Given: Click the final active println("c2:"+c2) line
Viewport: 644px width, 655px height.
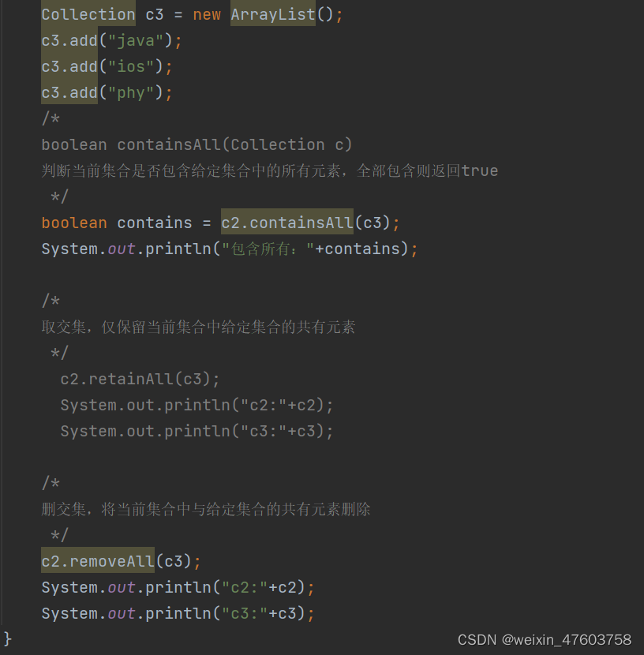Looking at the screenshot, I should (x=178, y=587).
